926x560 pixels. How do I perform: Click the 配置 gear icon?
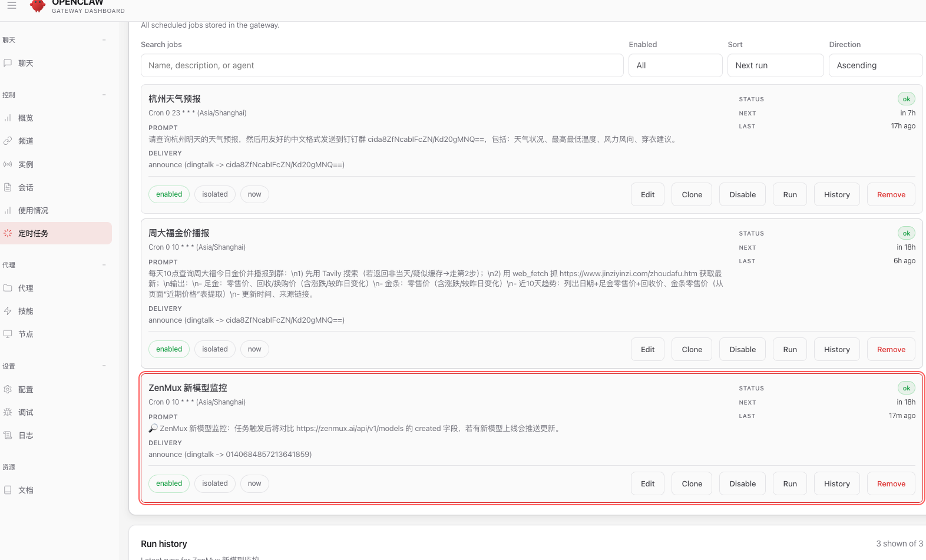[8, 389]
